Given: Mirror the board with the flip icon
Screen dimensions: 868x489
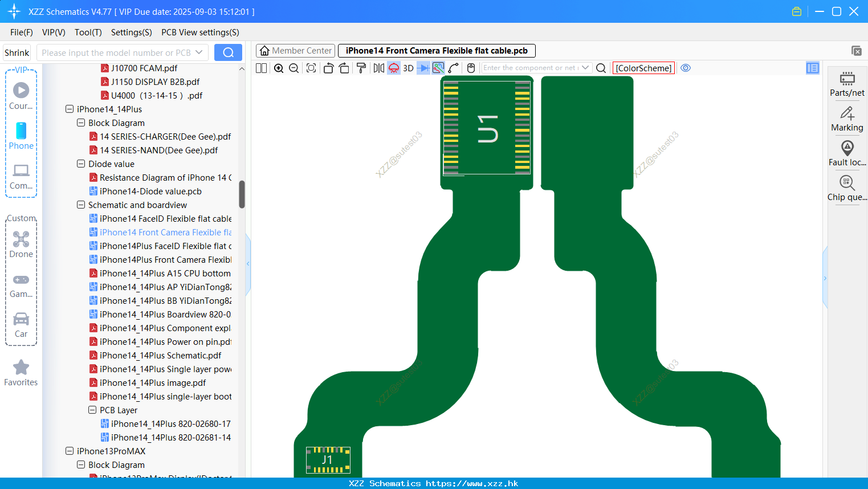Looking at the screenshot, I should click(x=378, y=68).
